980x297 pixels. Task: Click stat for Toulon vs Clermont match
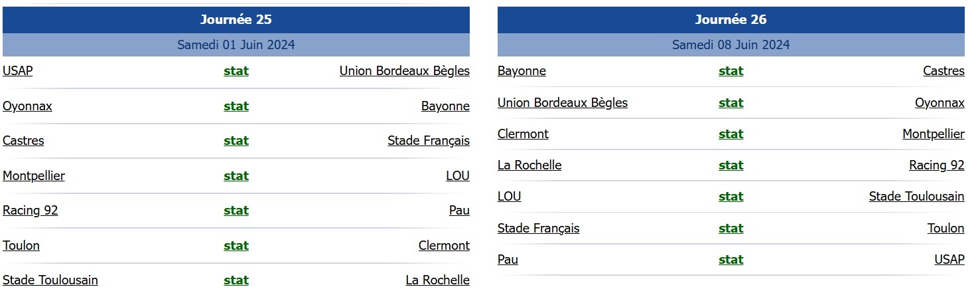tap(236, 246)
